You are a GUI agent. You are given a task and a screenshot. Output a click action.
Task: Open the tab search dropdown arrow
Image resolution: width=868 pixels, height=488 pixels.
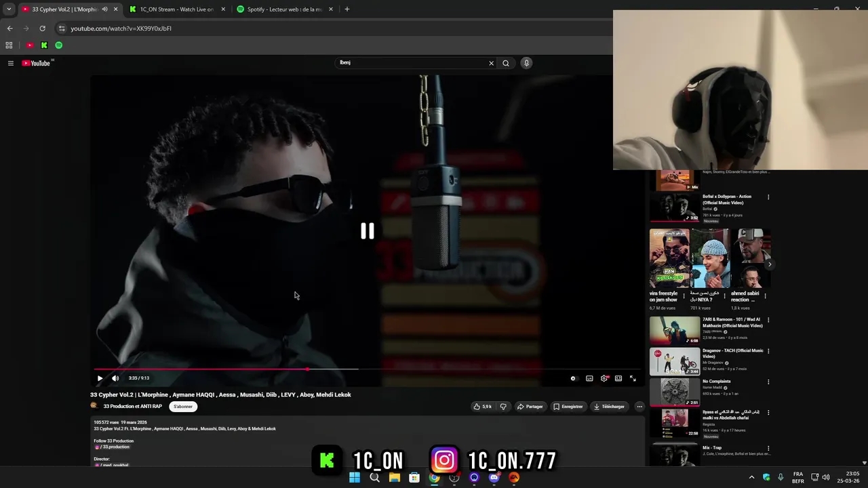(9, 9)
